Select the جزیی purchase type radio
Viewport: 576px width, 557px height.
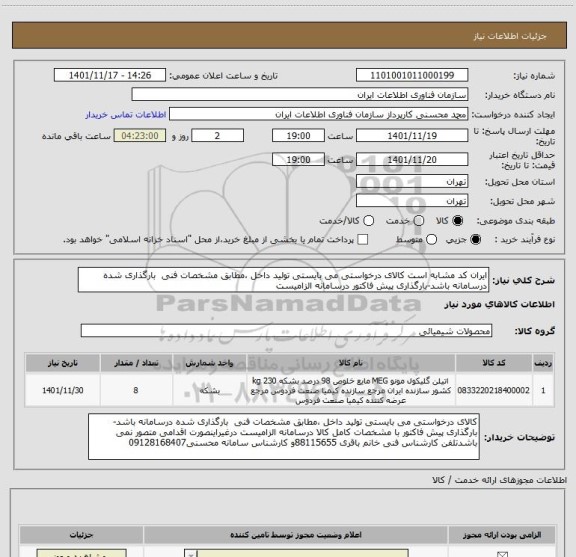[x=476, y=240]
